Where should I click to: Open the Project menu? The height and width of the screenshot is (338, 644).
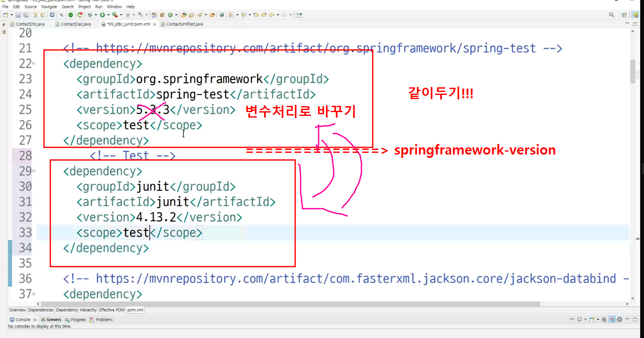coord(85,7)
